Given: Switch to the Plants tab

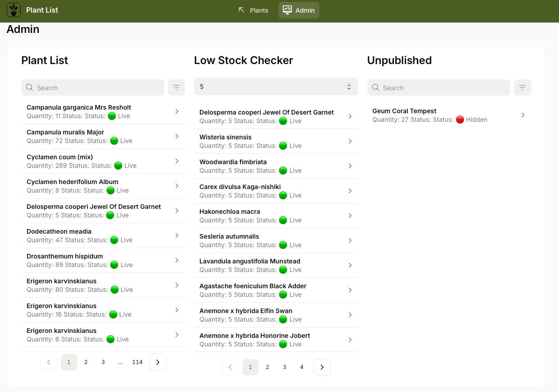Looking at the screenshot, I should click(x=253, y=10).
